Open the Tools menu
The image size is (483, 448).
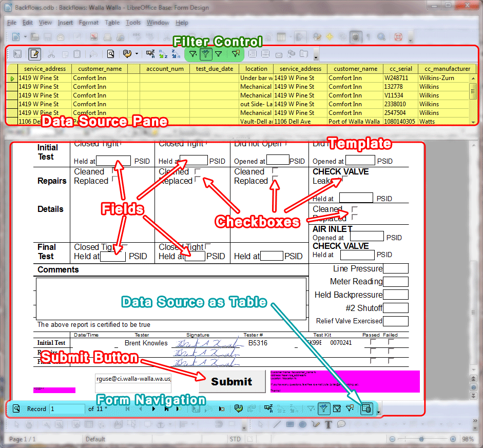133,23
